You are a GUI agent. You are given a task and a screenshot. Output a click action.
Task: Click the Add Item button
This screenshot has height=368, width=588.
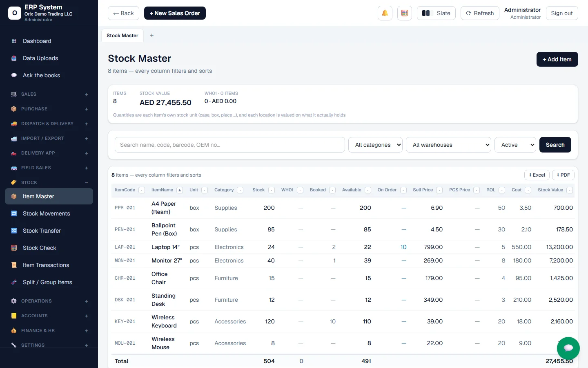[x=557, y=59]
